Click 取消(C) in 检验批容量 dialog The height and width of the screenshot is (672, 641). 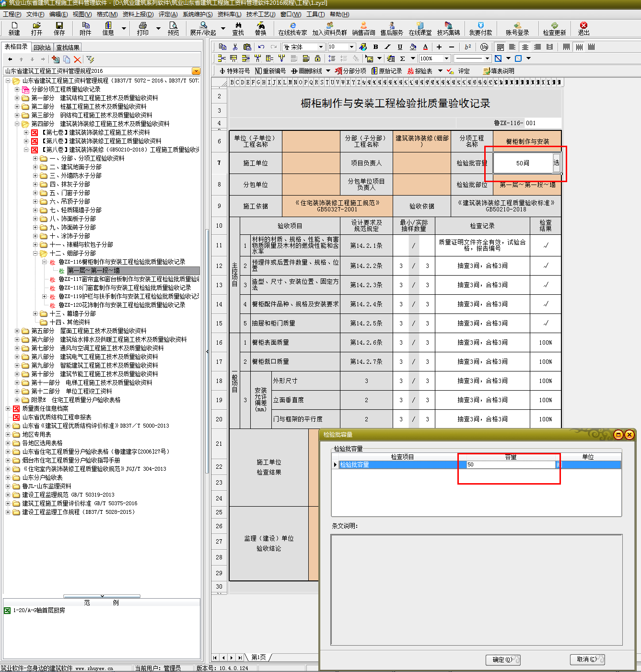click(x=587, y=660)
